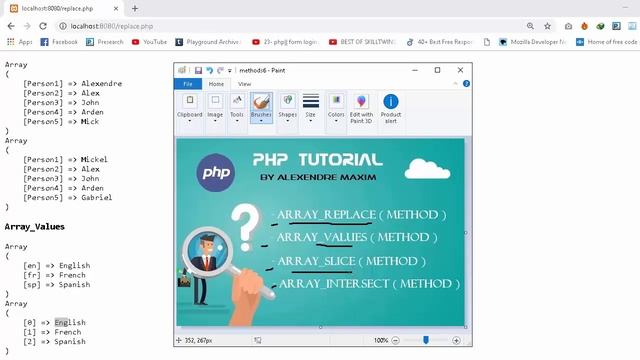Expand the Brushes dropdown arrow

261,121
